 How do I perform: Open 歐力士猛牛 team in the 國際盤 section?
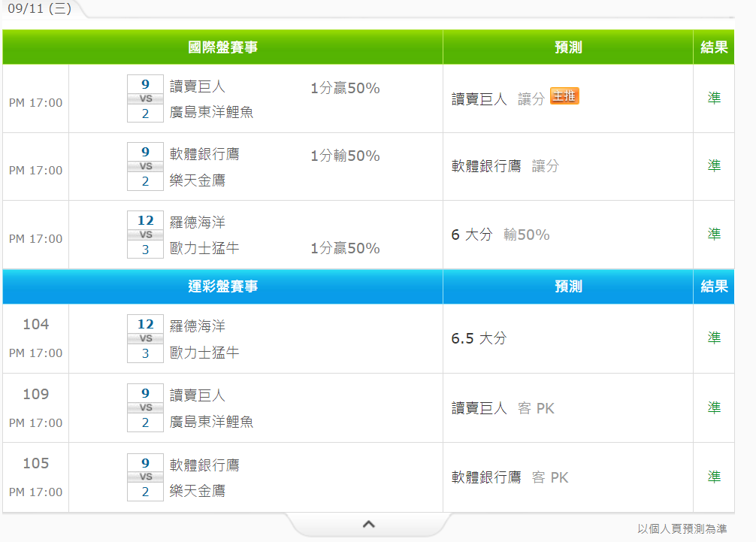(x=204, y=248)
